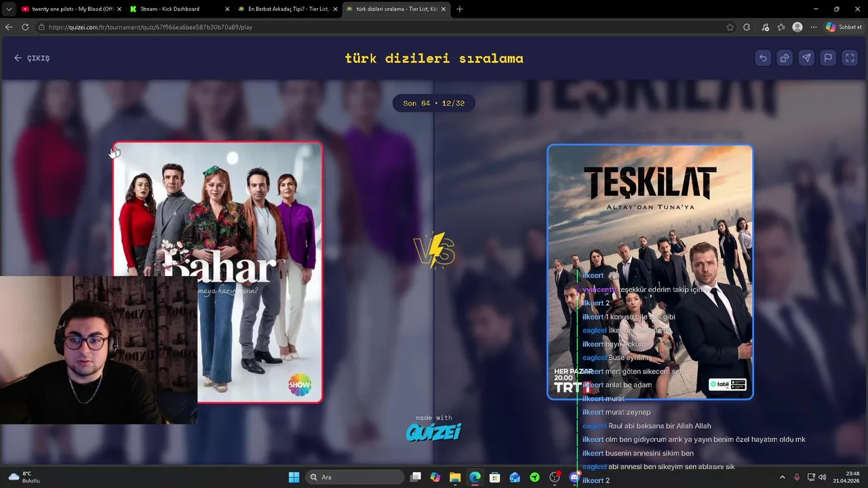This screenshot has width=868, height=488.
Task: Click the microphone tray icon
Action: 797,477
